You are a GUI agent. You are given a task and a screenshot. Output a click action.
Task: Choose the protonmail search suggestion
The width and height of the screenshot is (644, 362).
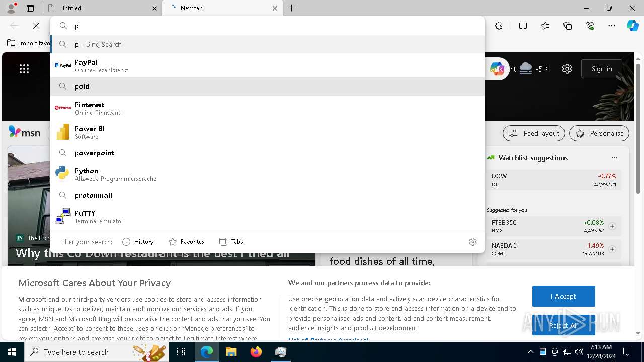(x=268, y=195)
